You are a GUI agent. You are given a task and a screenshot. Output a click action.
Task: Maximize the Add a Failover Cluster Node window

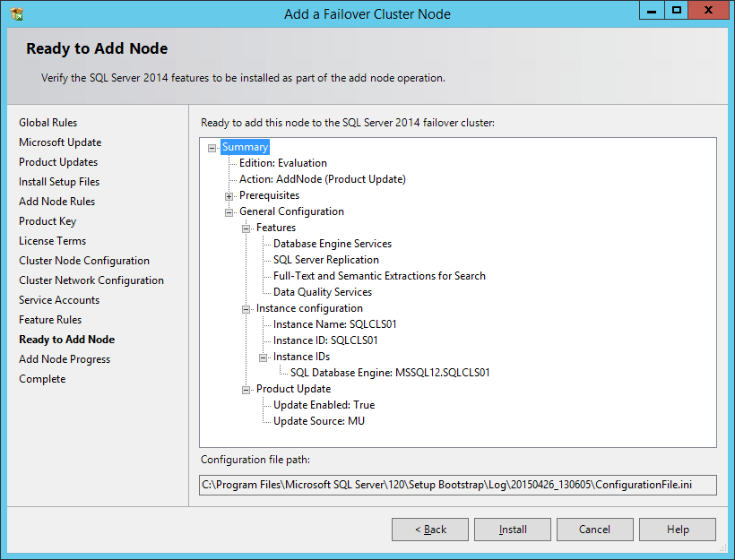pyautogui.click(x=677, y=11)
